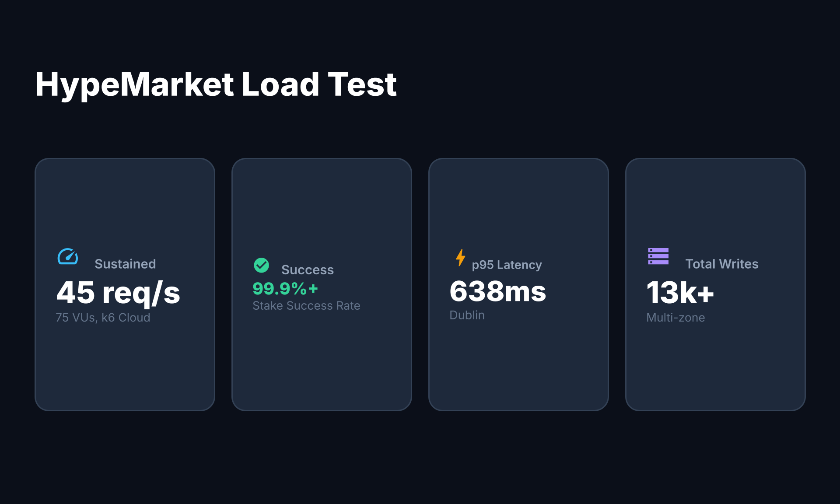840x504 pixels.
Task: Select the HypeMarket Load Test heading
Action: click(x=216, y=84)
